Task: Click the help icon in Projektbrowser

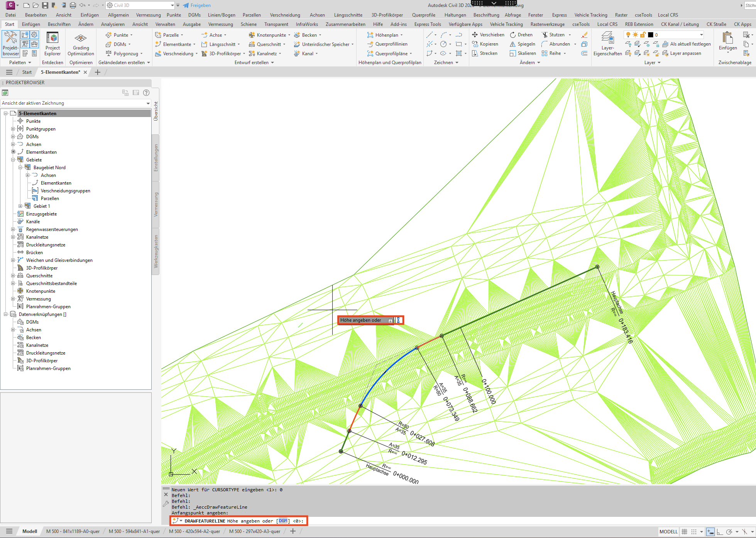Action: (146, 93)
